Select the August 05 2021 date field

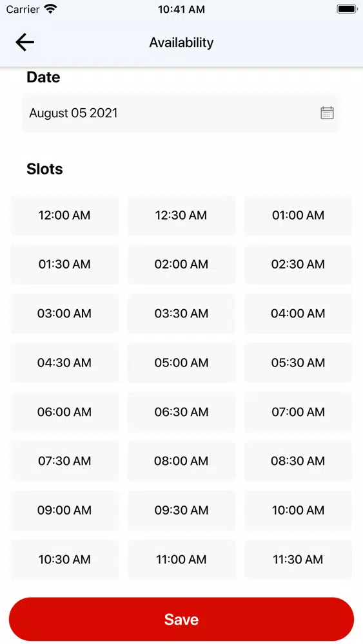[x=181, y=113]
